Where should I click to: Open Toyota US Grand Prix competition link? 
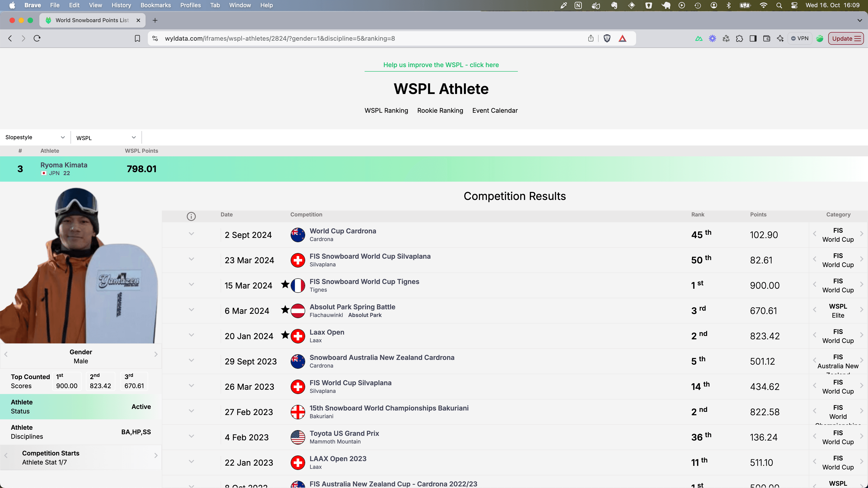pos(344,433)
